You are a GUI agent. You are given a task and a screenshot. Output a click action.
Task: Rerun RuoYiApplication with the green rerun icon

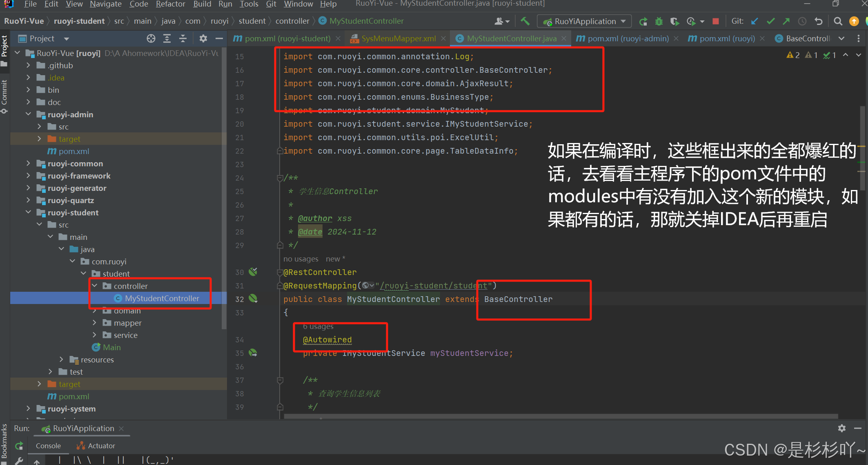(643, 21)
